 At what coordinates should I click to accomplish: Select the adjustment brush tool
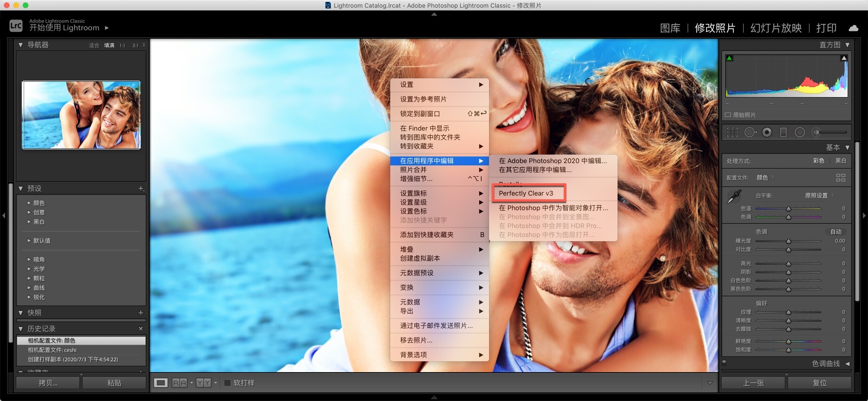829,132
